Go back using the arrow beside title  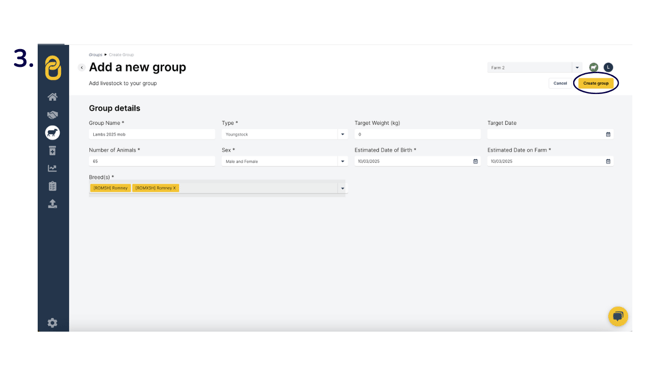click(x=82, y=68)
